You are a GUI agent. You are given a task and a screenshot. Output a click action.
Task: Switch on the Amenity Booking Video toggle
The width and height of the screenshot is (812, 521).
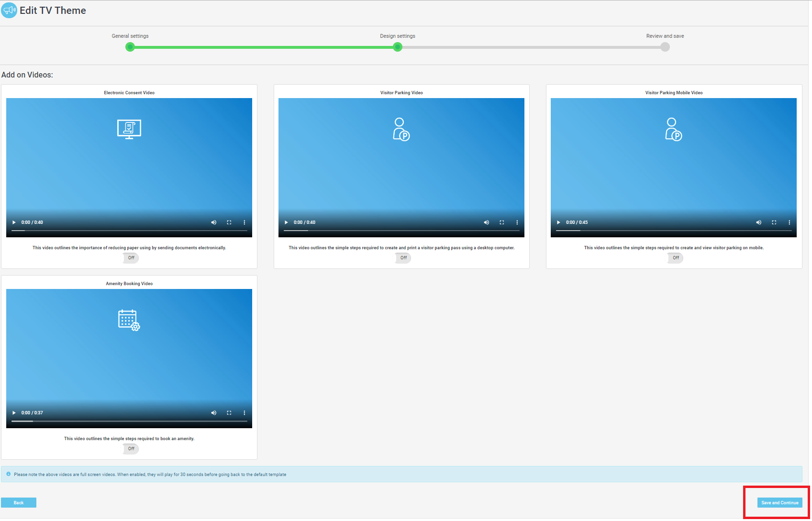131,449
